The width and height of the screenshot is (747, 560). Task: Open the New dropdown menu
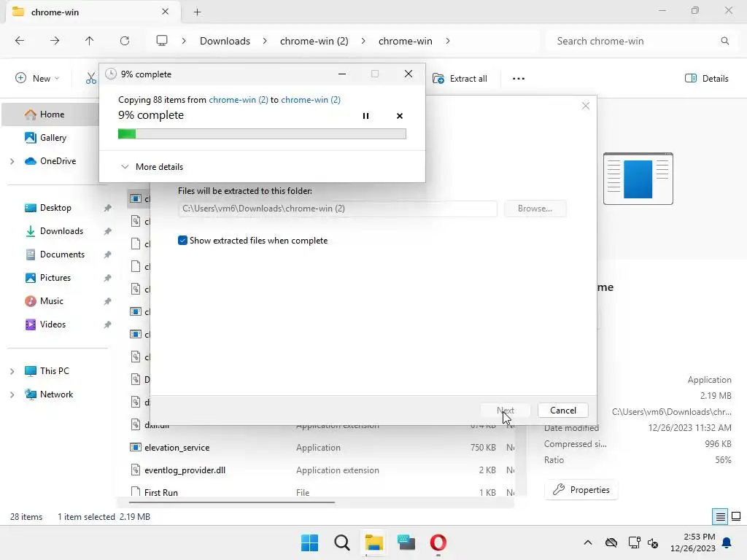pos(37,79)
